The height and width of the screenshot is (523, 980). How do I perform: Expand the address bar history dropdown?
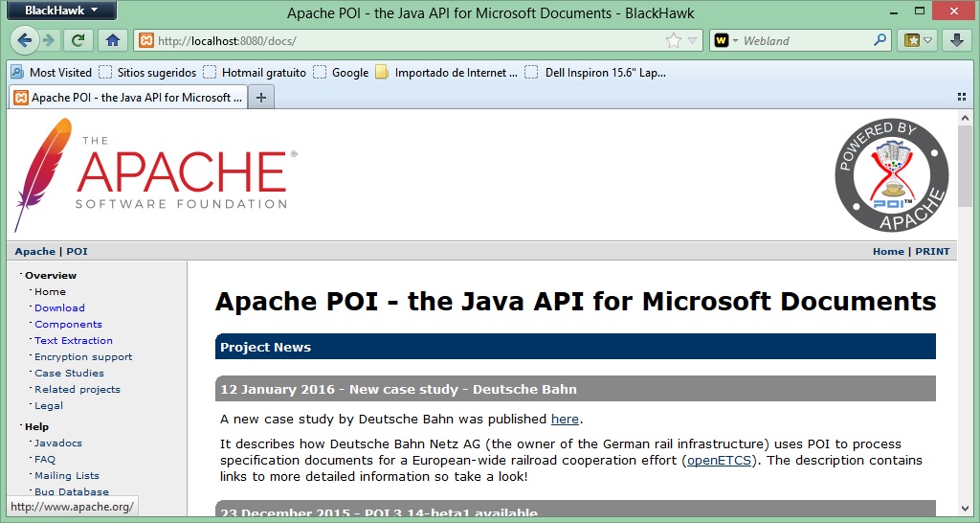(692, 40)
